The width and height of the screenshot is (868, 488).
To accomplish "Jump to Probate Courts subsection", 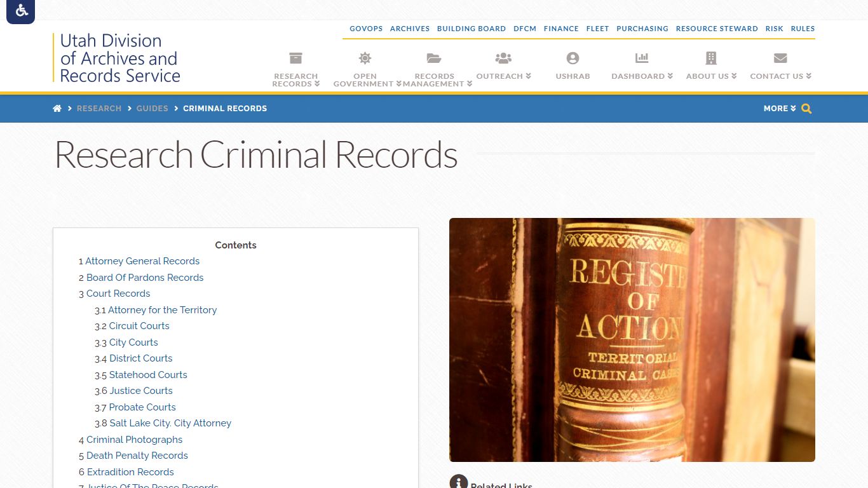I will pyautogui.click(x=142, y=407).
